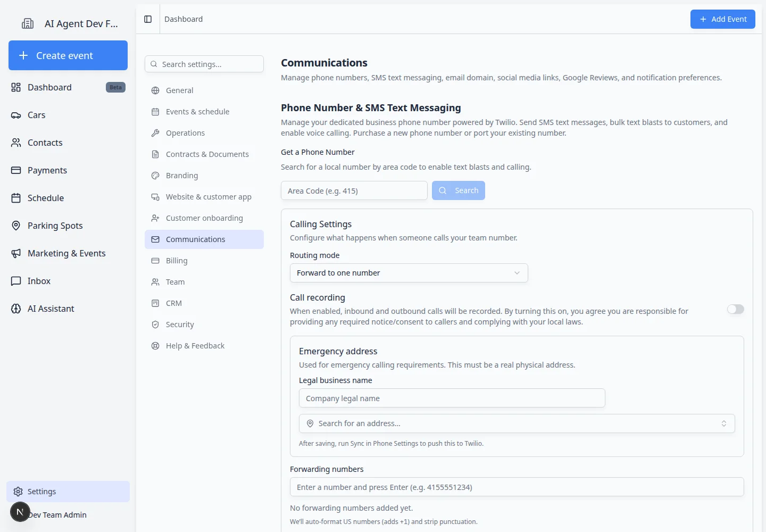Click the area code Search button
The width and height of the screenshot is (766, 532).
coord(458,190)
